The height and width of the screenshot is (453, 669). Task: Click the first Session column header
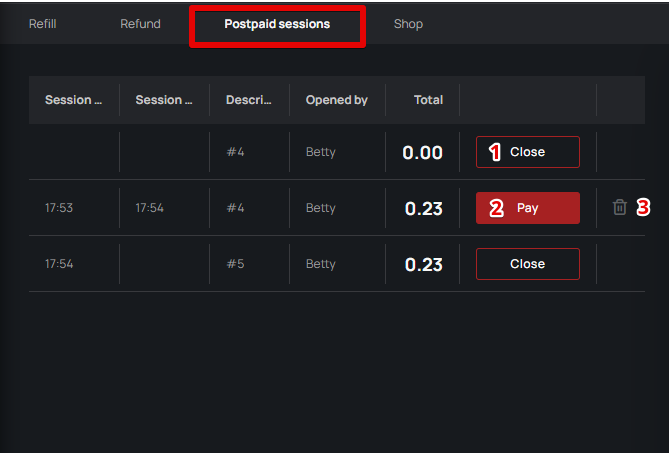pyautogui.click(x=73, y=100)
